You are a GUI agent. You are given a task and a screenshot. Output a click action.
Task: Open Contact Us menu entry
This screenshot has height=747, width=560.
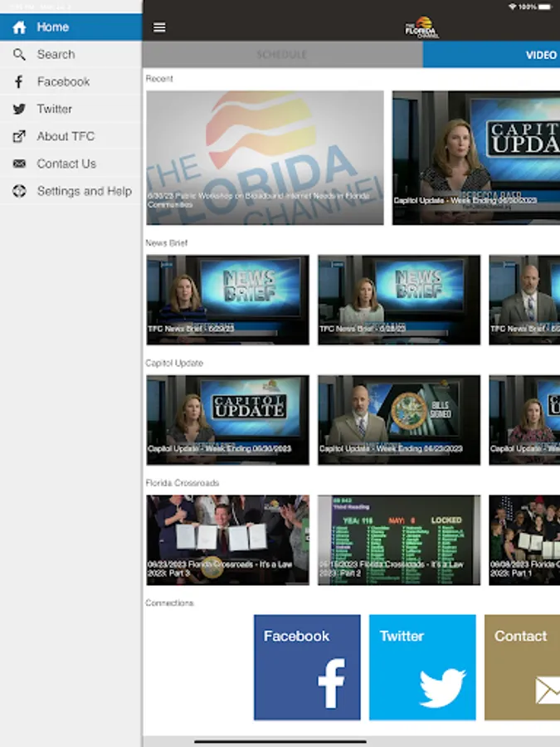71,164
